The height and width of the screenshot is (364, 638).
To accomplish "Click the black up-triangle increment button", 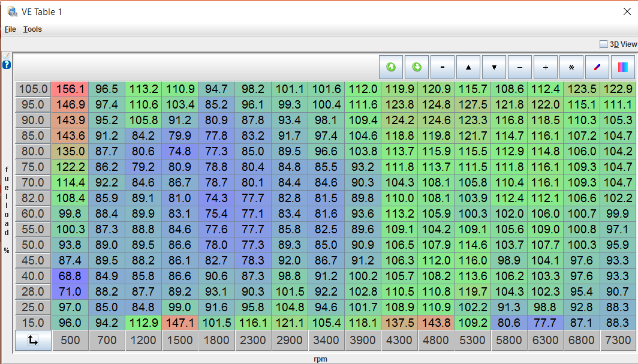I will tap(468, 67).
